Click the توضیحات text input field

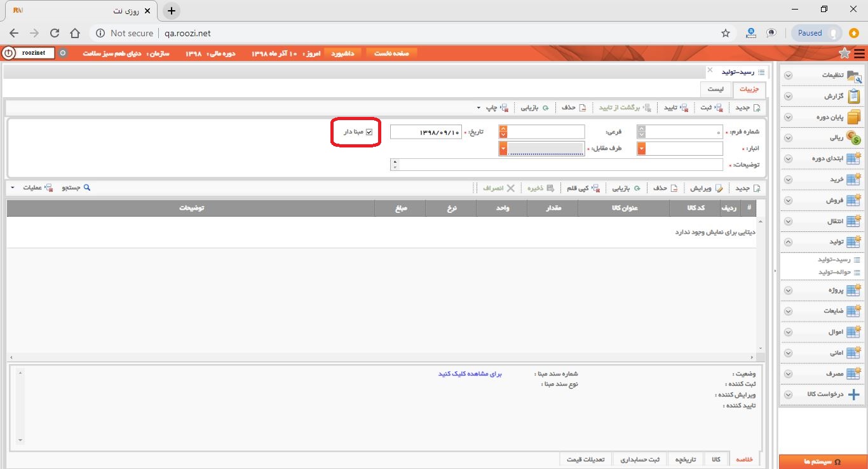tap(561, 165)
